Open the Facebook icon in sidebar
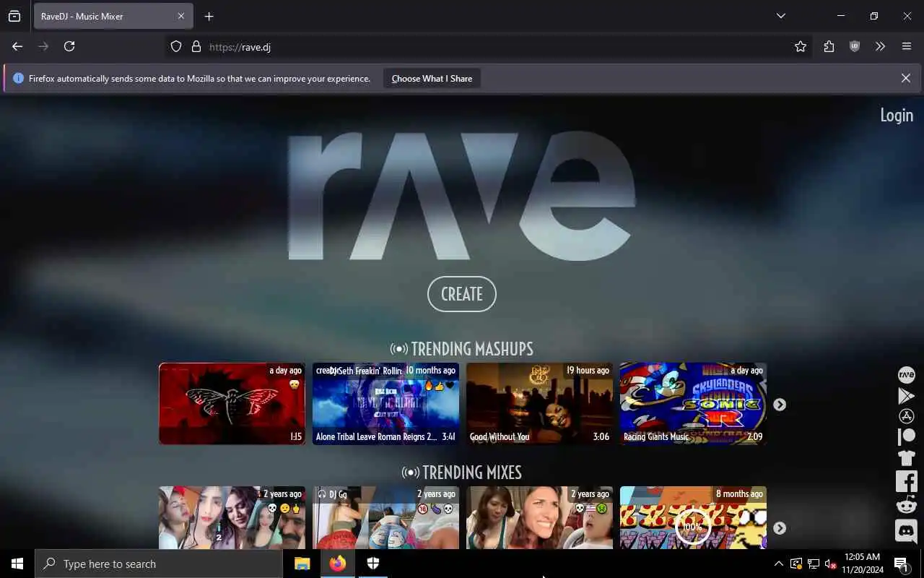The height and width of the screenshot is (578, 924). coord(906,481)
